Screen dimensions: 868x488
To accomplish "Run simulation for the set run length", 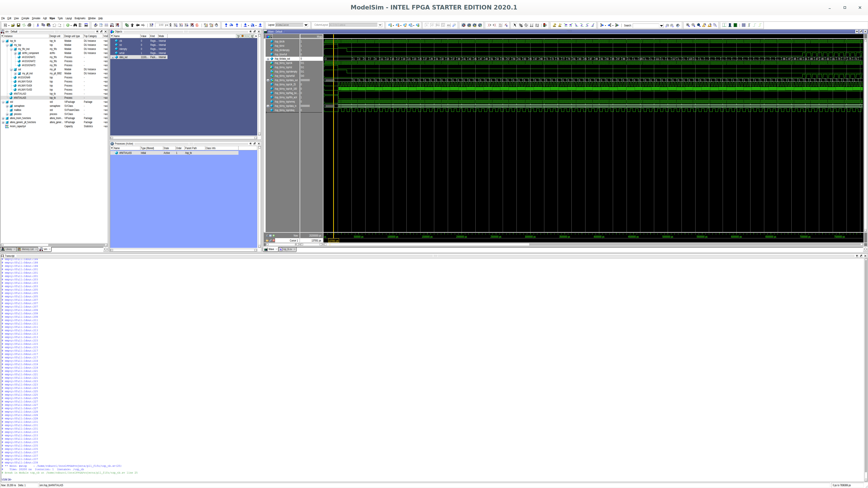I will point(176,25).
